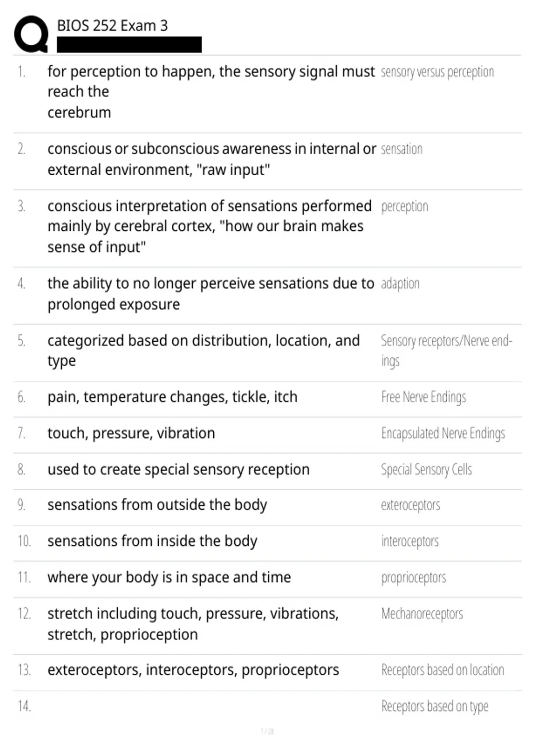The image size is (534, 756).
Task: Click the "interoceptors" answer
Action: pyautogui.click(x=409, y=541)
